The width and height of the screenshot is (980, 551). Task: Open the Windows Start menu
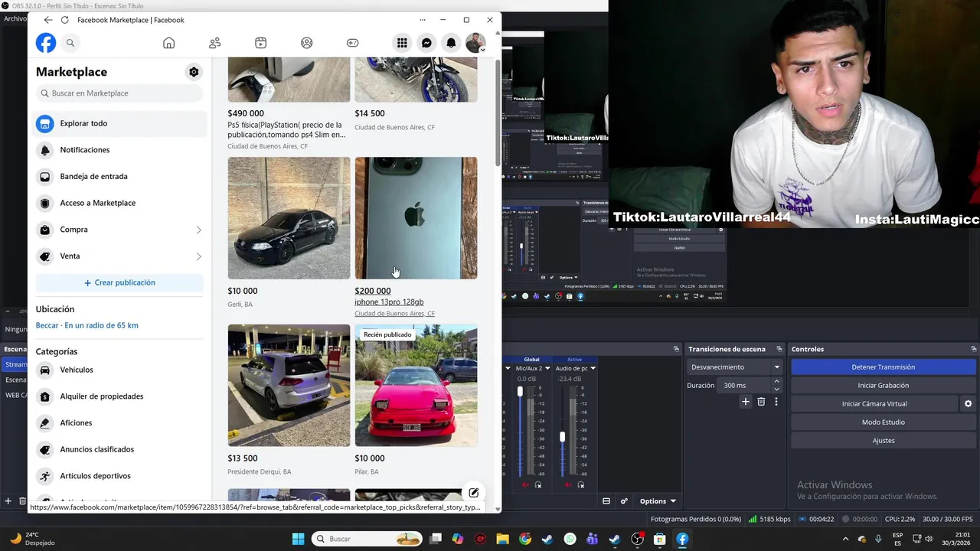(x=299, y=539)
